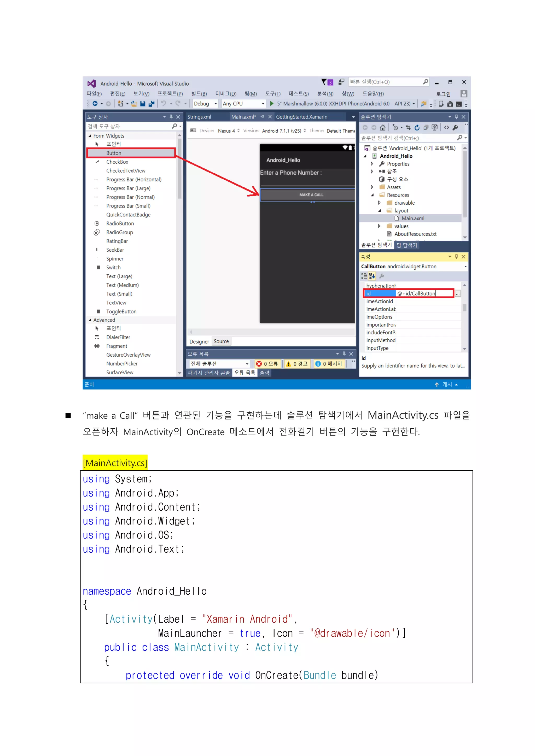Open the 빌드(B) menu
Screen dimensions: 535x756
[199, 94]
